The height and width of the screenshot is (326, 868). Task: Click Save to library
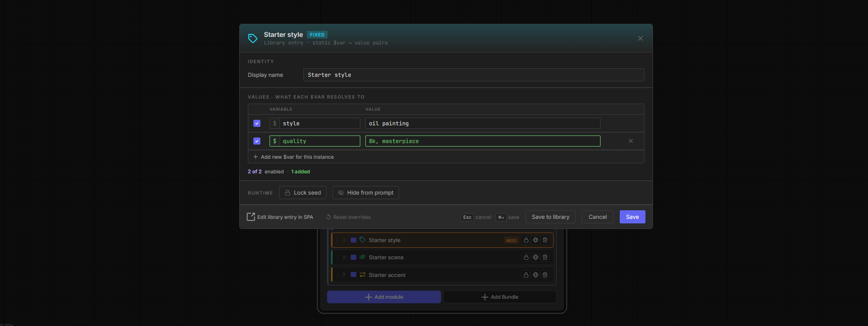click(x=551, y=217)
